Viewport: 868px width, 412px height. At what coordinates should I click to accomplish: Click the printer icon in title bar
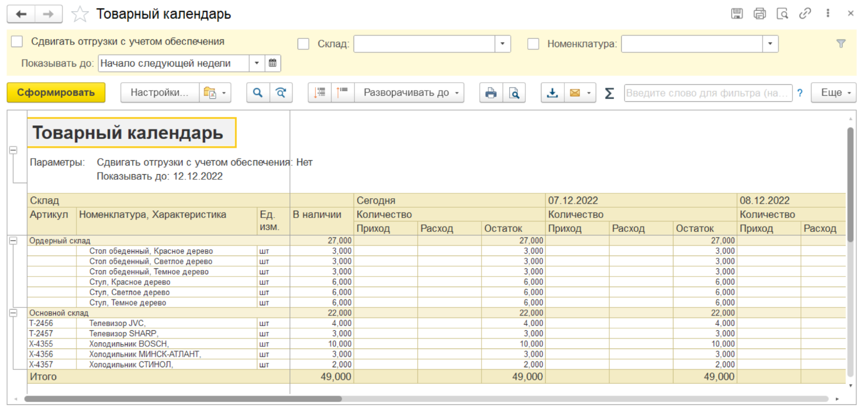[760, 14]
